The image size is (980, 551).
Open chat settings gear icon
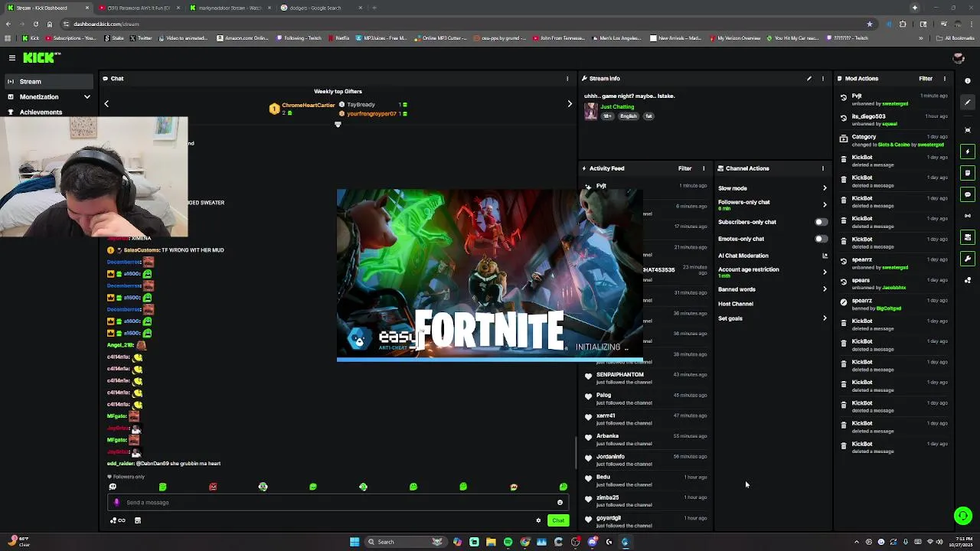[538, 520]
